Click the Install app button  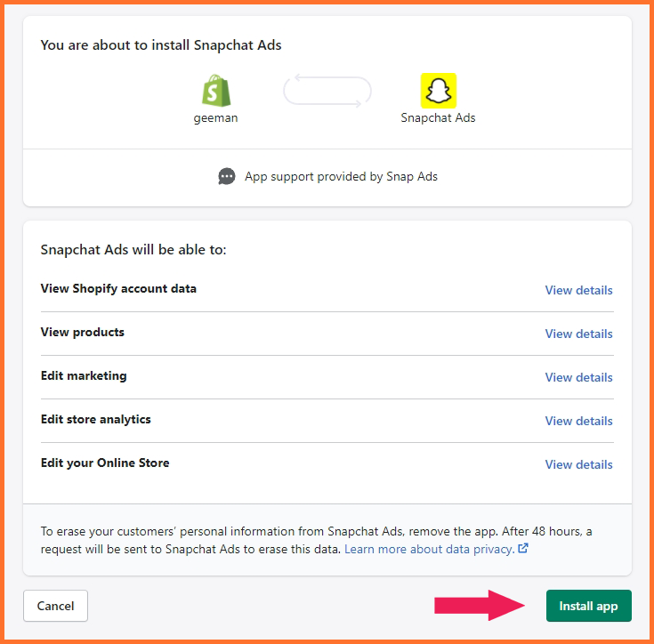588,606
